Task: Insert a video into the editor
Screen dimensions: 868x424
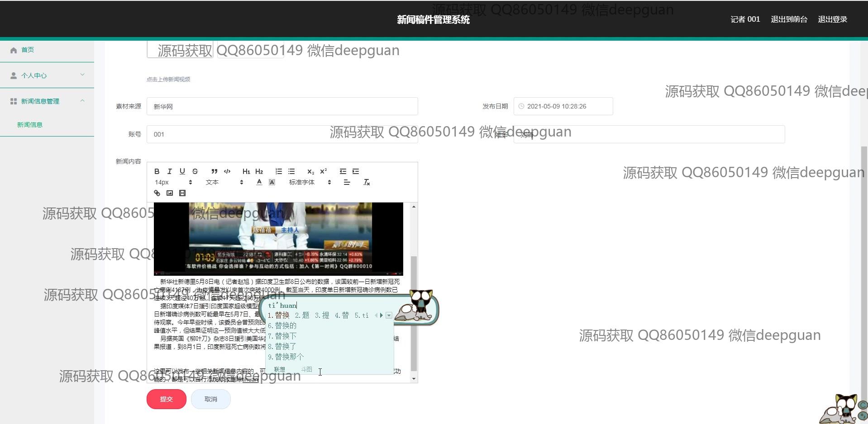Action: coord(182,193)
